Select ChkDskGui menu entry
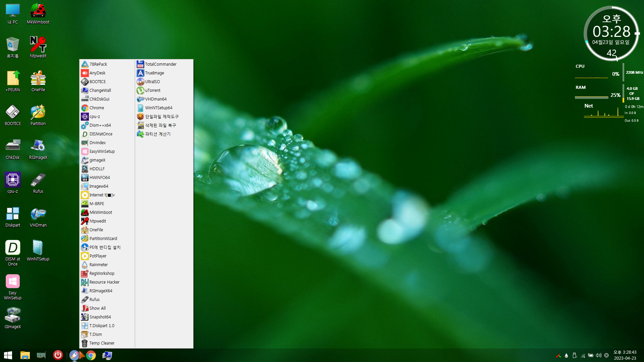This screenshot has width=644, height=362. tap(107, 99)
